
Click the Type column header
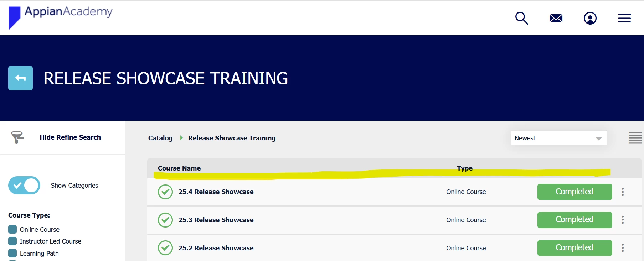pyautogui.click(x=465, y=168)
